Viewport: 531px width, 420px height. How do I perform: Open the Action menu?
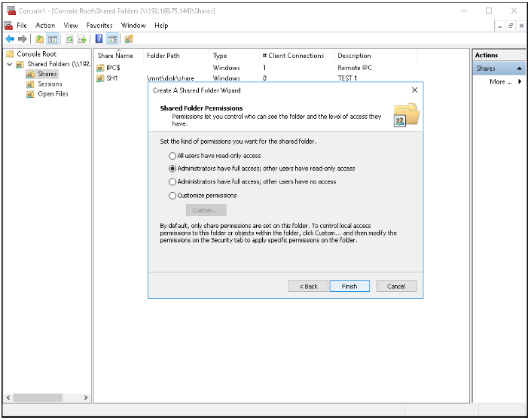pyautogui.click(x=45, y=26)
